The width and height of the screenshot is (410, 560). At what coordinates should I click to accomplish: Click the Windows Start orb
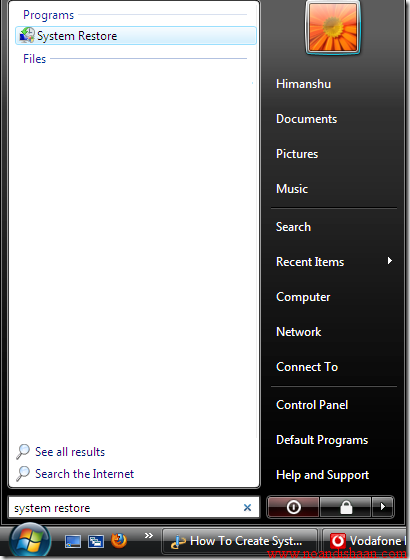(30, 540)
